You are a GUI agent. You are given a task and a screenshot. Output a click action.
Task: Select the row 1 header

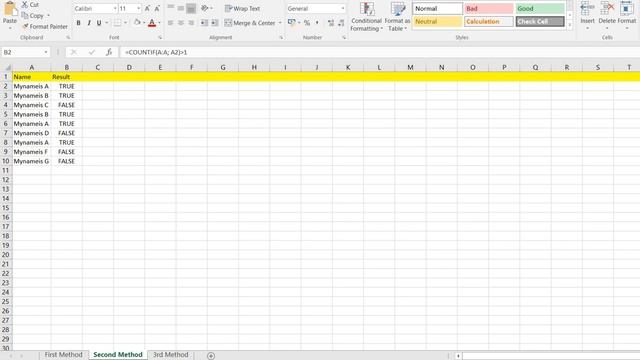coord(6,77)
